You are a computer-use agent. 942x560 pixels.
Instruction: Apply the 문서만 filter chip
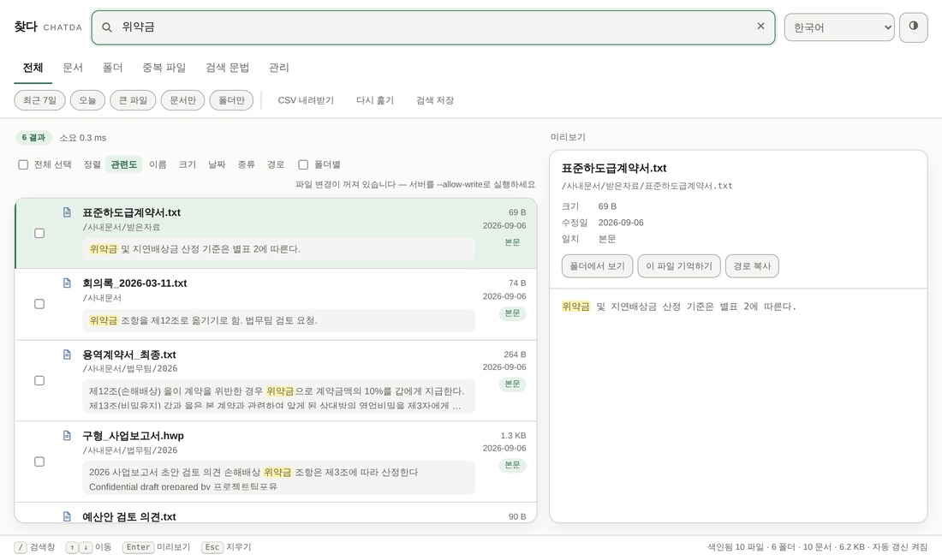(x=182, y=100)
